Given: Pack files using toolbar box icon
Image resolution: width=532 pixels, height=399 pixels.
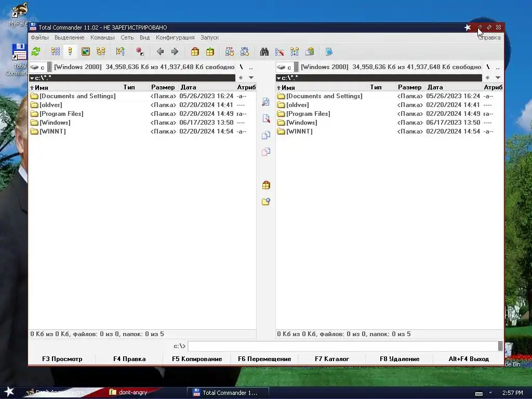Looking at the screenshot, I should pos(195,51).
